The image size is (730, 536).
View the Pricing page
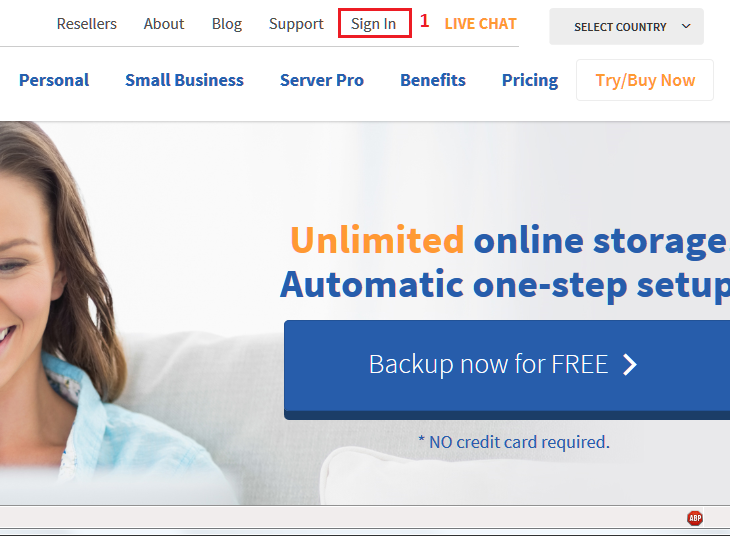[x=530, y=81]
